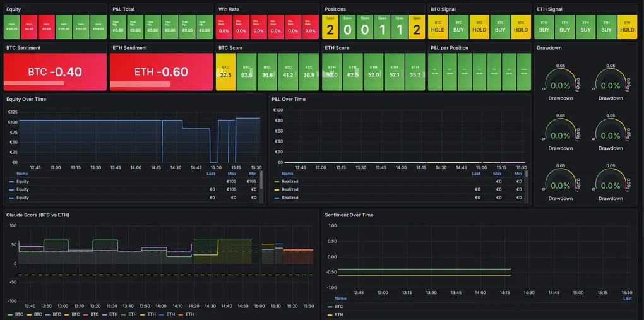Toggle ETH series in Sentiment Over Time legend
This screenshot has width=644, height=320.
pos(339,314)
